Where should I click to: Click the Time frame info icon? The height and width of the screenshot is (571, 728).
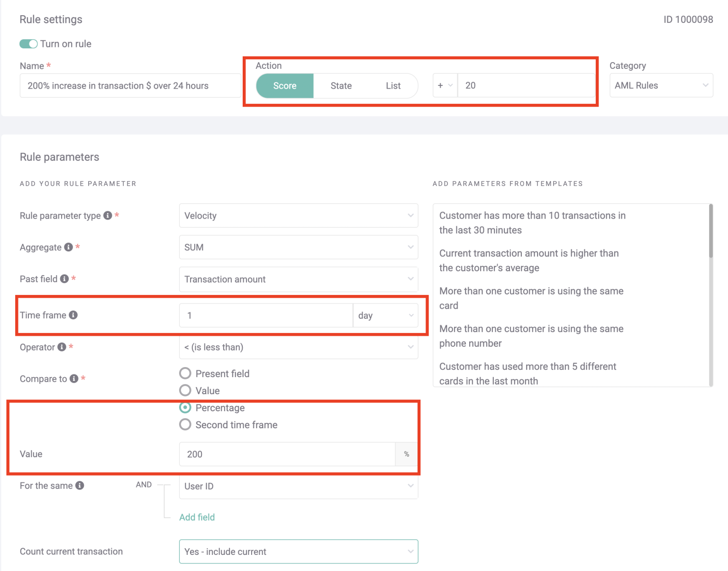[74, 314]
